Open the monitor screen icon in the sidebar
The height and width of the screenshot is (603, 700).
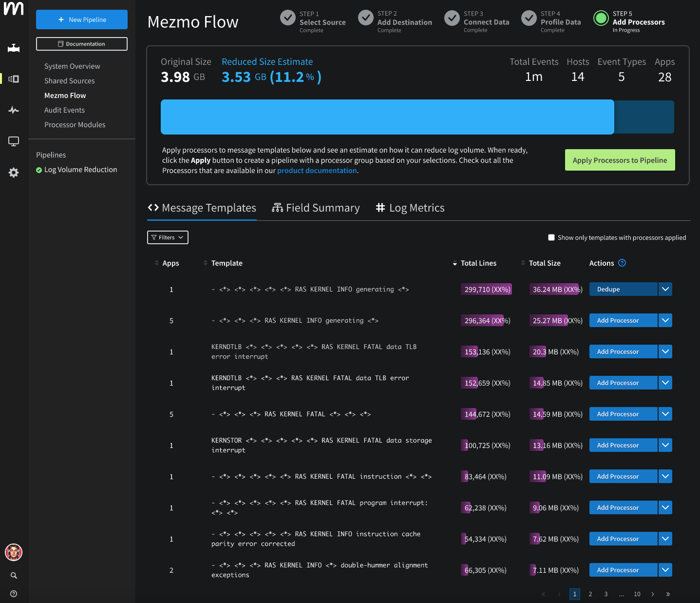[13, 141]
